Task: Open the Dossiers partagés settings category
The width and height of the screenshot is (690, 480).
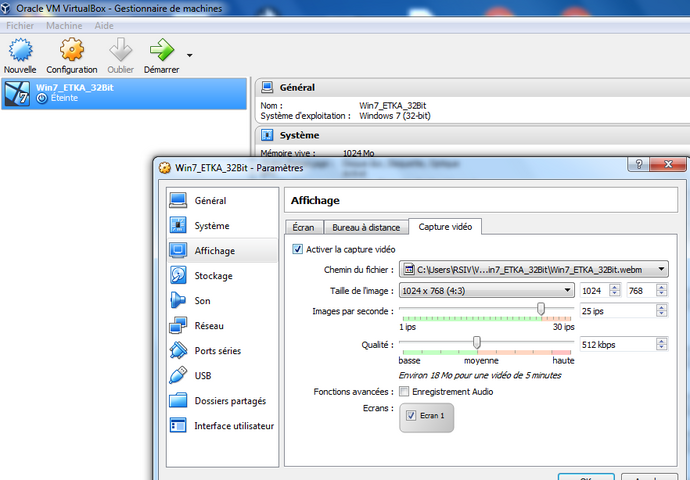Action: coord(223,401)
